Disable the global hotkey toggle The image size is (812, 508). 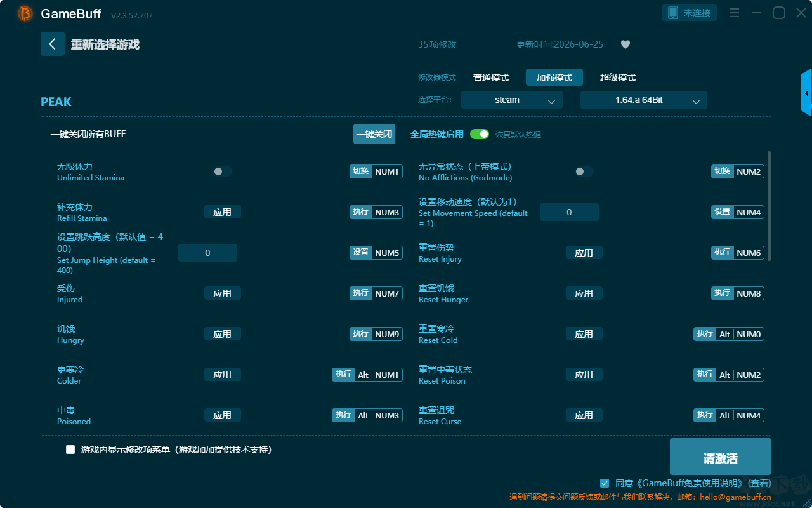coord(480,134)
